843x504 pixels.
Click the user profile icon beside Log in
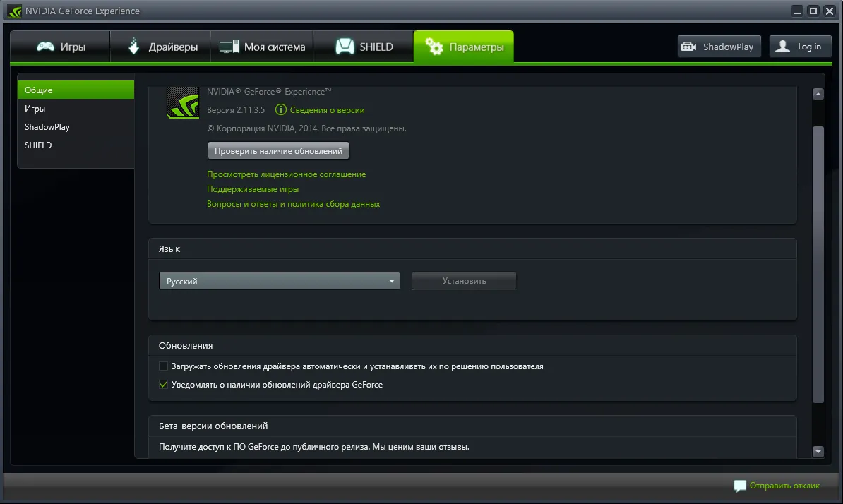point(782,47)
